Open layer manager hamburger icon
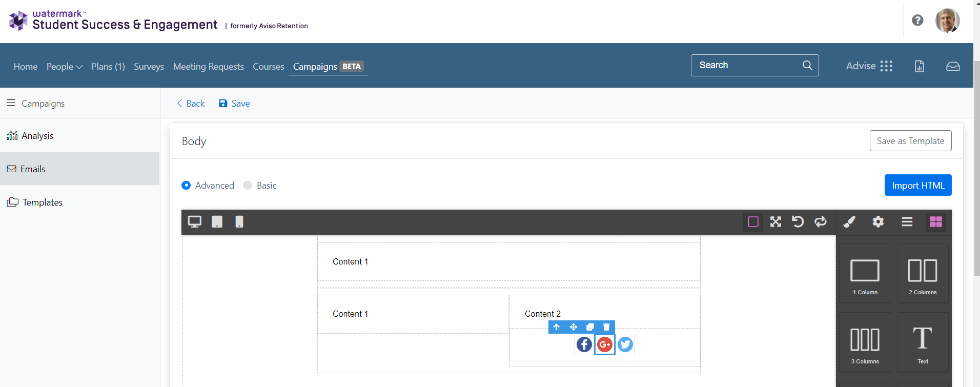Viewport: 980px width, 387px height. [907, 222]
